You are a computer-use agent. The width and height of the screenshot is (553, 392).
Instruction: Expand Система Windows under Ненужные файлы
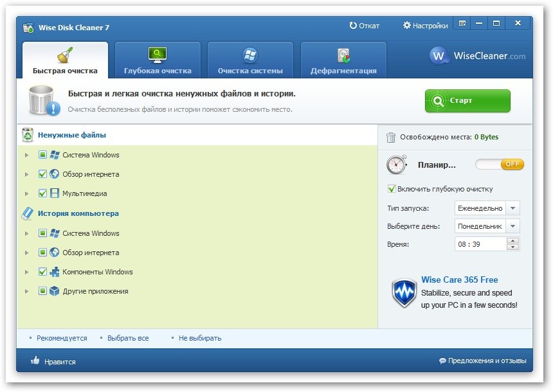[x=27, y=155]
